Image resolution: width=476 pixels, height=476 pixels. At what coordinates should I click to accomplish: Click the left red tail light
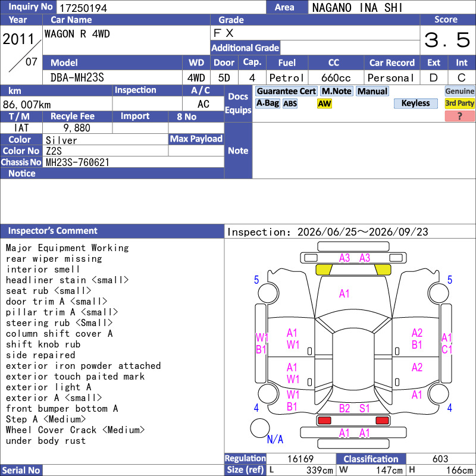click(324, 421)
